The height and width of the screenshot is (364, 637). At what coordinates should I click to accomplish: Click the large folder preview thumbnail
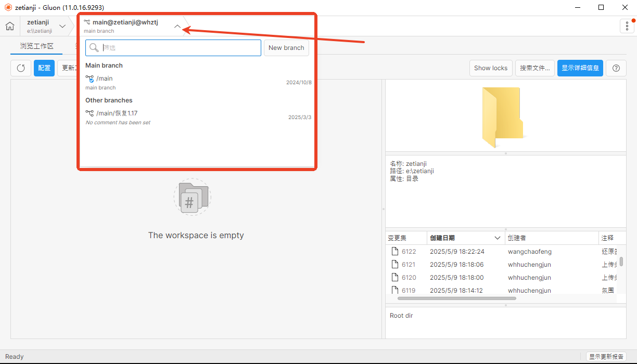(502, 117)
